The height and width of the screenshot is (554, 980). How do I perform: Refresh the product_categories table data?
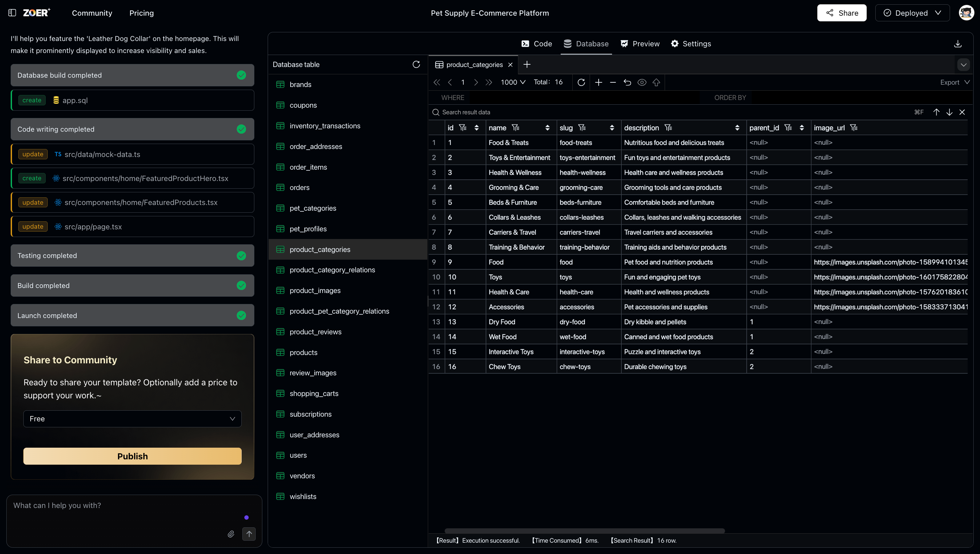coord(581,82)
